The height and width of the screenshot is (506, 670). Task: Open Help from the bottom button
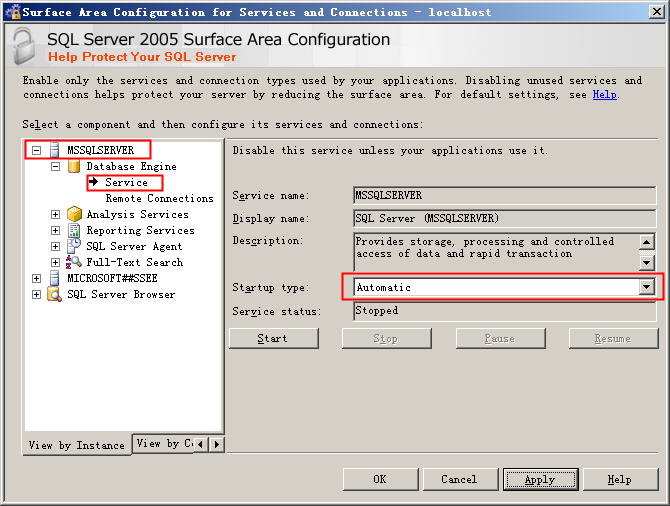[620, 479]
